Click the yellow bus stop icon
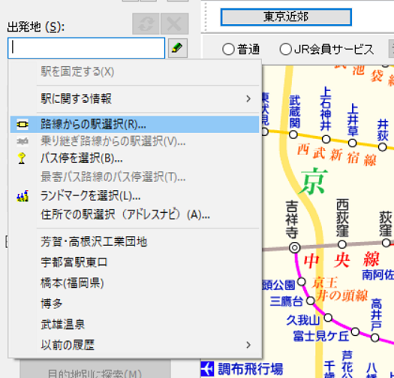The height and width of the screenshot is (378, 394). (x=22, y=158)
